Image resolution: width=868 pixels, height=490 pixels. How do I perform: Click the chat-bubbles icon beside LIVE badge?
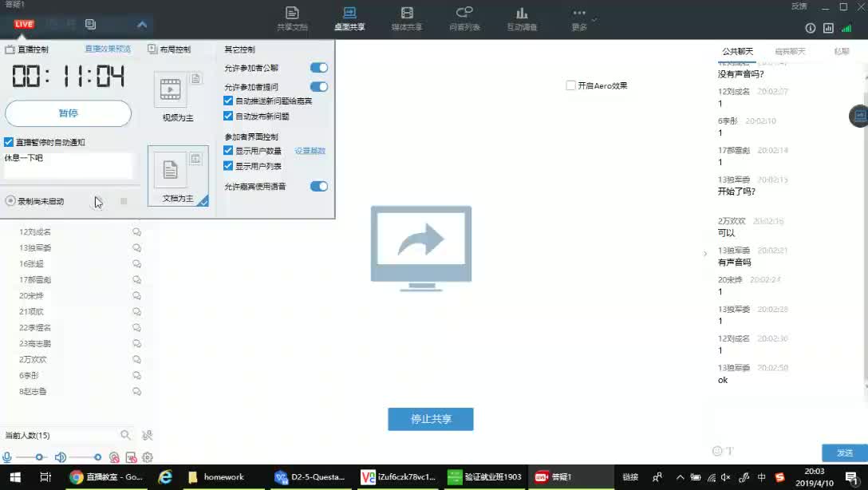pyautogui.click(x=90, y=24)
